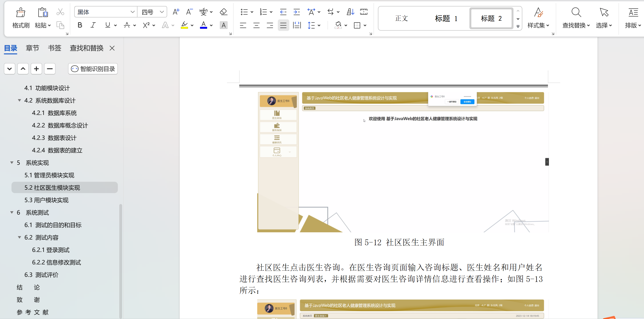Switch to the 书签 tab
644x319 pixels.
54,48
